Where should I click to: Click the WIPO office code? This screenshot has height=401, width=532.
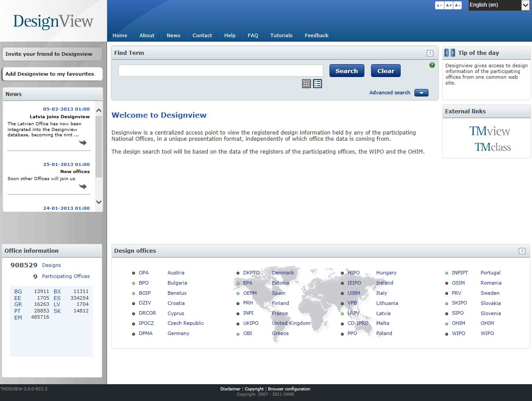click(459, 333)
